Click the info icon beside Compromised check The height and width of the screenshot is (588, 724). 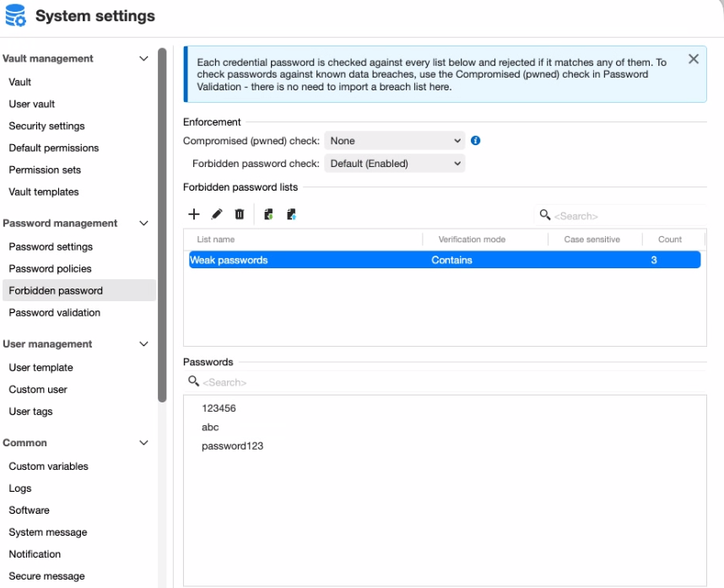[476, 141]
